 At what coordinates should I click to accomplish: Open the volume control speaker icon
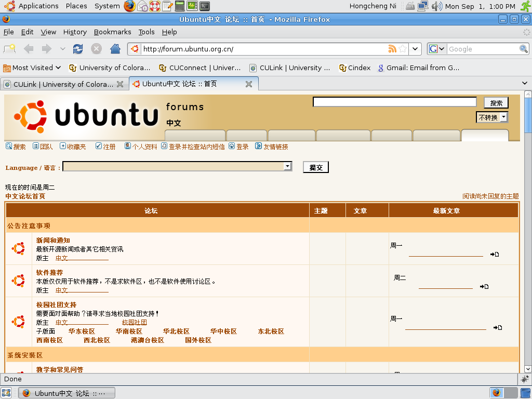pos(436,6)
